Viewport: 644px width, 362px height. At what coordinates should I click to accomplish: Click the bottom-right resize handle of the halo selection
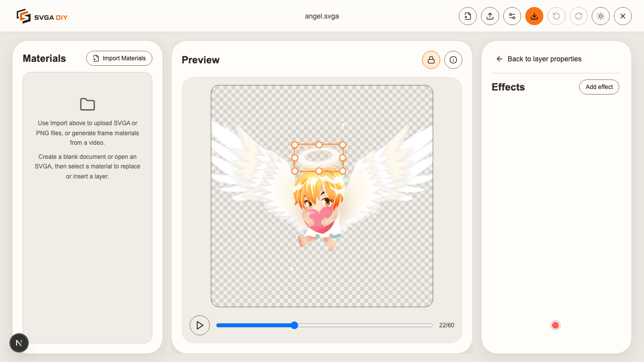[x=343, y=171]
